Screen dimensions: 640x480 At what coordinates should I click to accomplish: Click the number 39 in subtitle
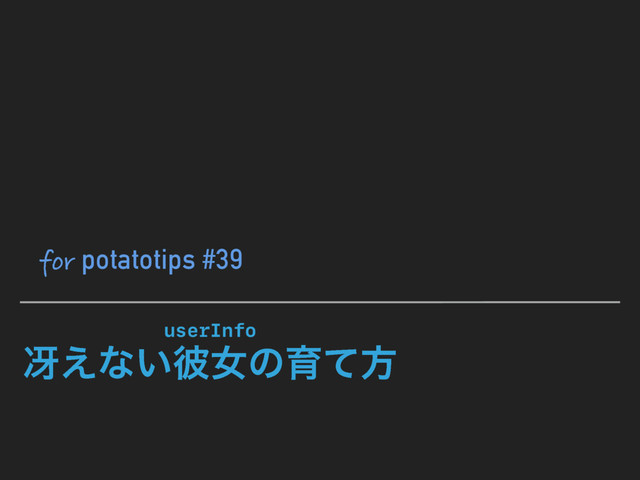(x=230, y=260)
